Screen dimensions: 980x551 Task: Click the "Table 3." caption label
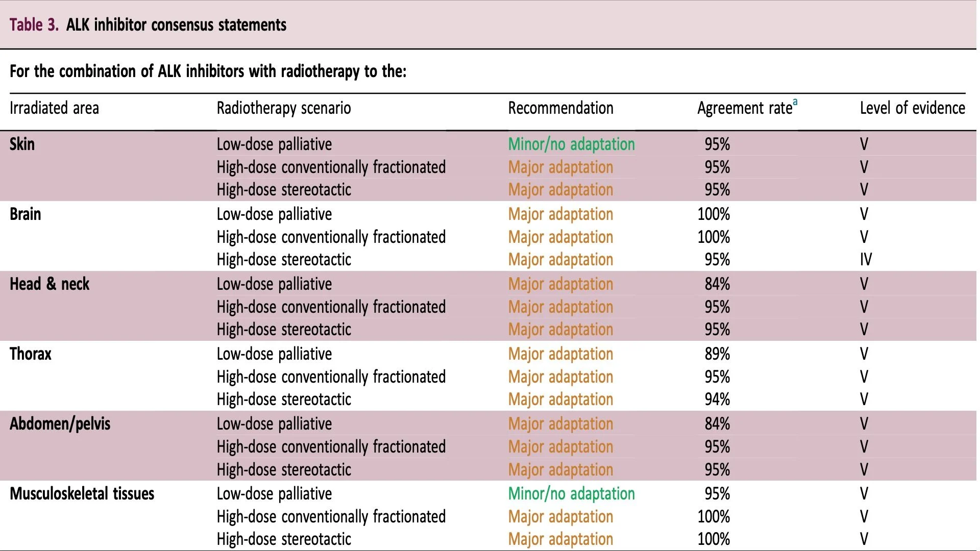coord(34,24)
